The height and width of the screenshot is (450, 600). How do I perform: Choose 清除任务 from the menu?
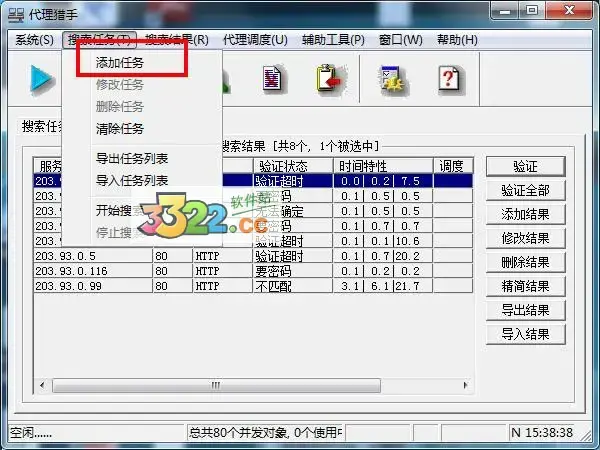tap(120, 129)
